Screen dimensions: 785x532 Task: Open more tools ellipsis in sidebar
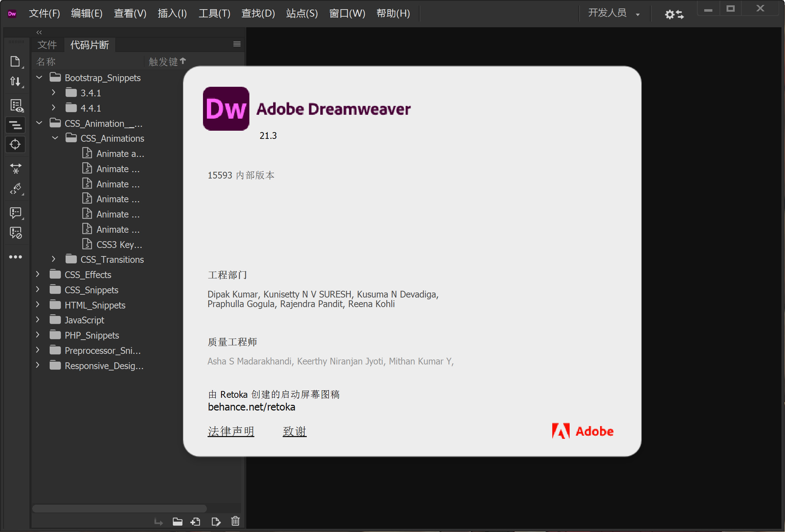[15, 257]
